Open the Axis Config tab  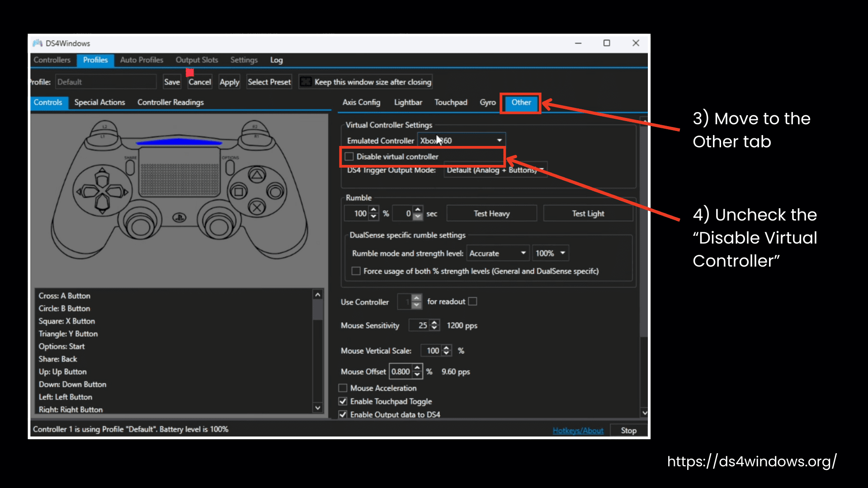tap(361, 103)
